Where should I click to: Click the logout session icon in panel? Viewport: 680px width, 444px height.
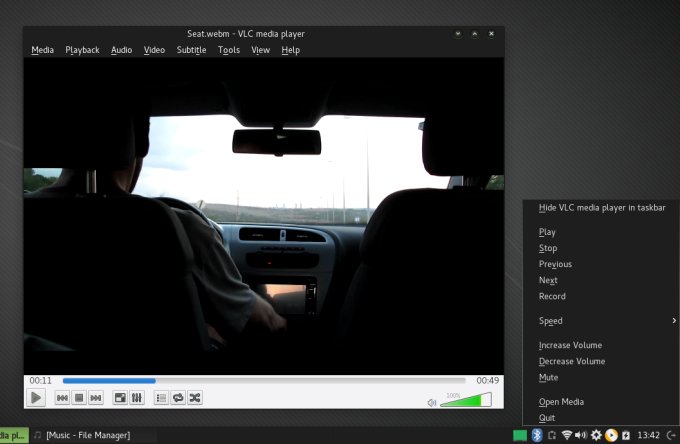671,435
